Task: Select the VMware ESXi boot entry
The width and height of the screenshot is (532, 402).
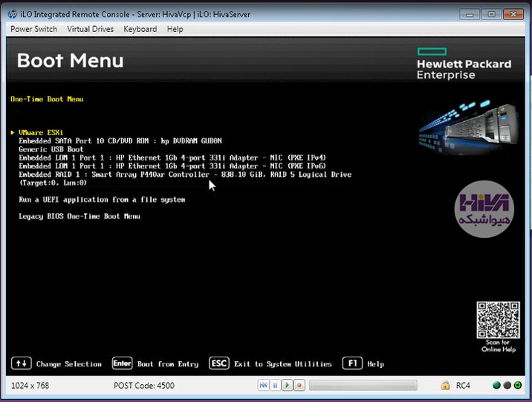Action: coord(41,132)
